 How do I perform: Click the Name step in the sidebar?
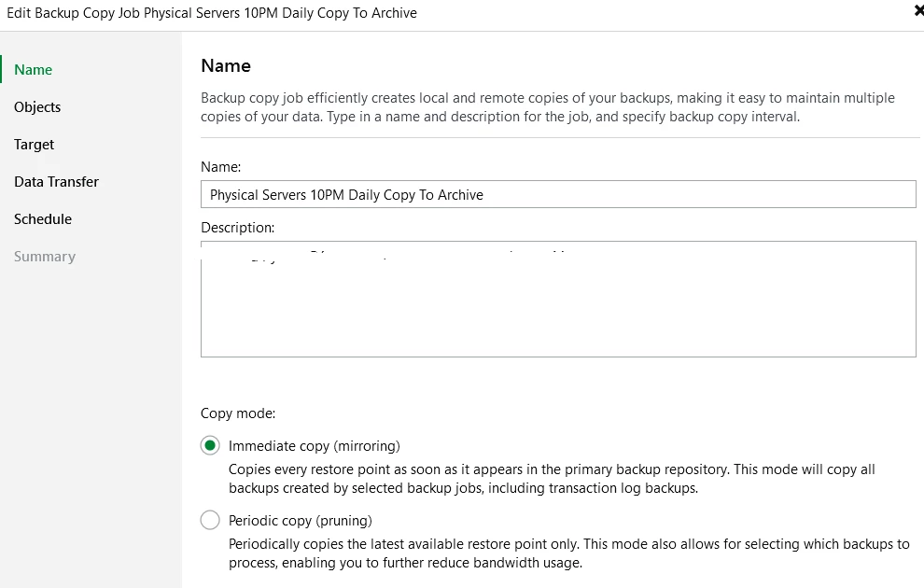click(34, 70)
